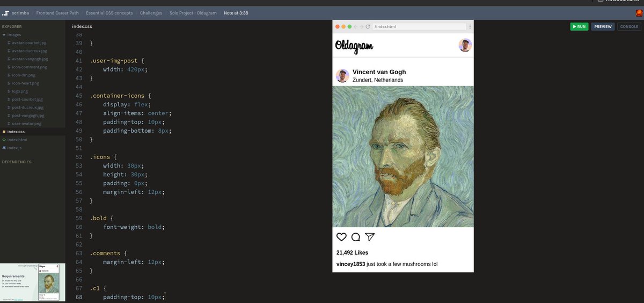
Task: Click the 21,492 Likes text
Action: pyautogui.click(x=352, y=252)
